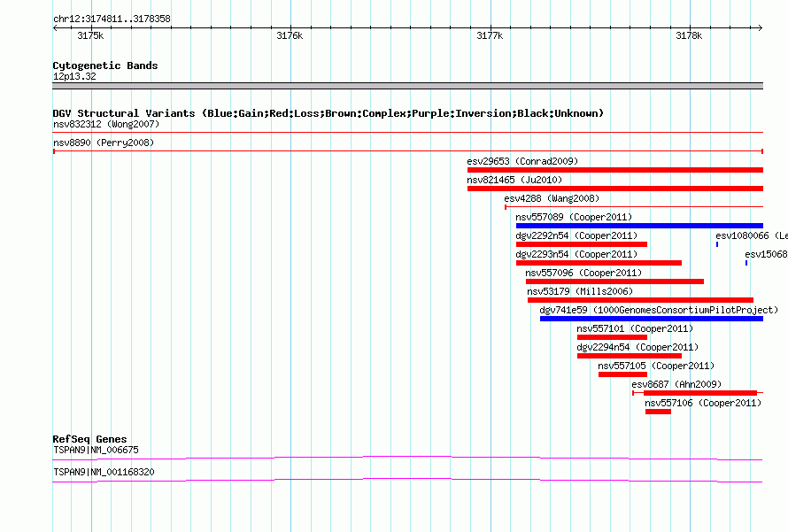Click the grey 12p13.32 cytogenetic band bar

click(407, 86)
